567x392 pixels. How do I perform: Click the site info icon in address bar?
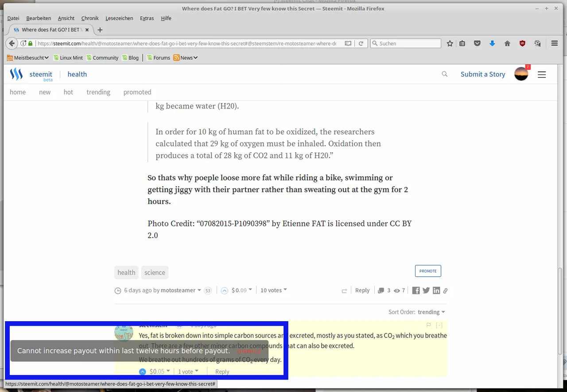click(x=23, y=43)
